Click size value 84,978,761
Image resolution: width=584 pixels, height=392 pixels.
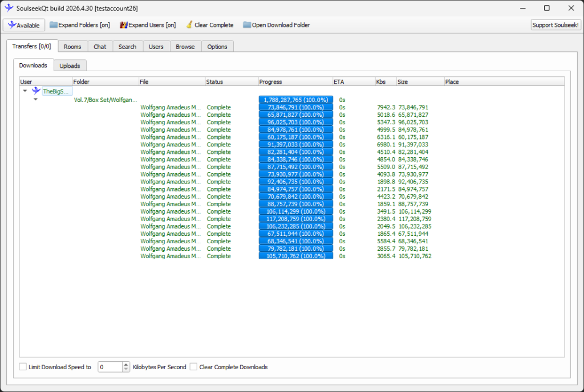413,129
